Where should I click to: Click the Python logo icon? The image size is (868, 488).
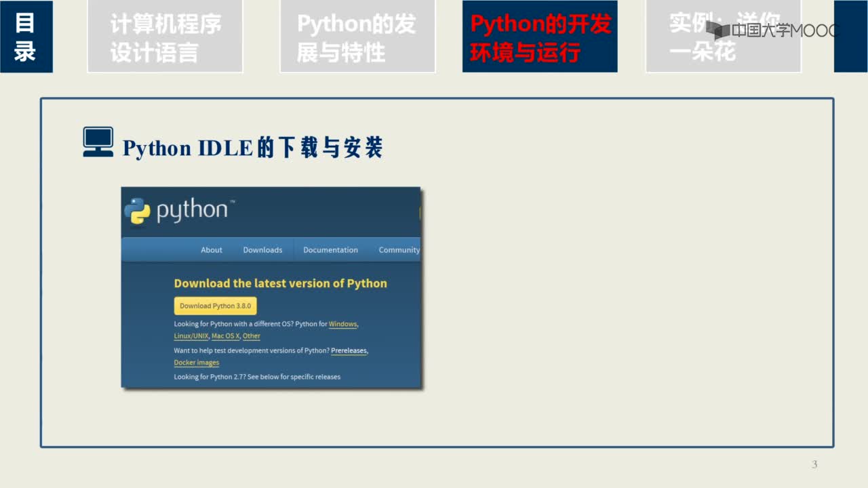point(138,211)
